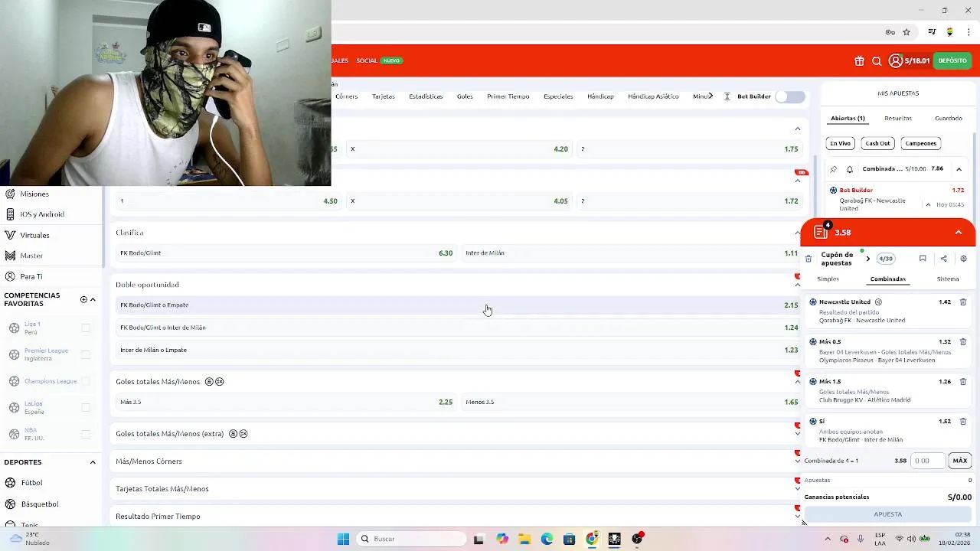Select the Sistema coupon tab
The width and height of the screenshot is (980, 551).
[x=948, y=279]
